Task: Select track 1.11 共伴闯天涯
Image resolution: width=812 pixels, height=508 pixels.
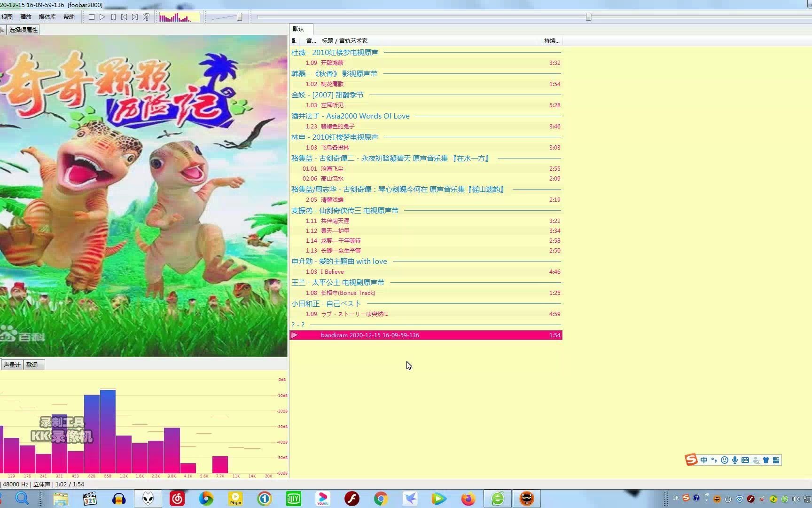Action: pos(426,221)
